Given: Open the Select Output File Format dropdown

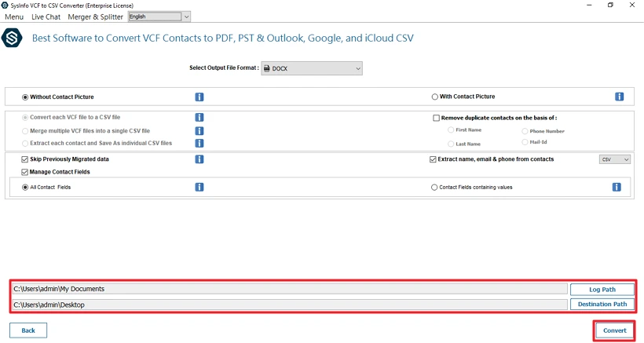Looking at the screenshot, I should point(312,68).
